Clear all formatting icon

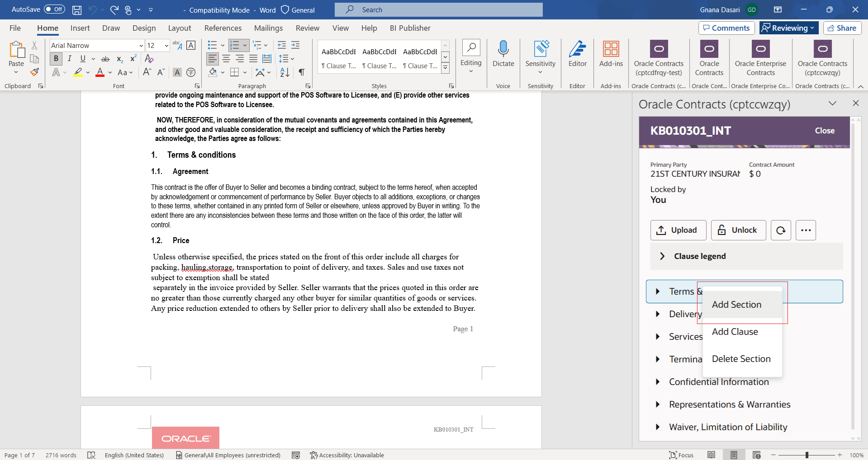tap(149, 59)
